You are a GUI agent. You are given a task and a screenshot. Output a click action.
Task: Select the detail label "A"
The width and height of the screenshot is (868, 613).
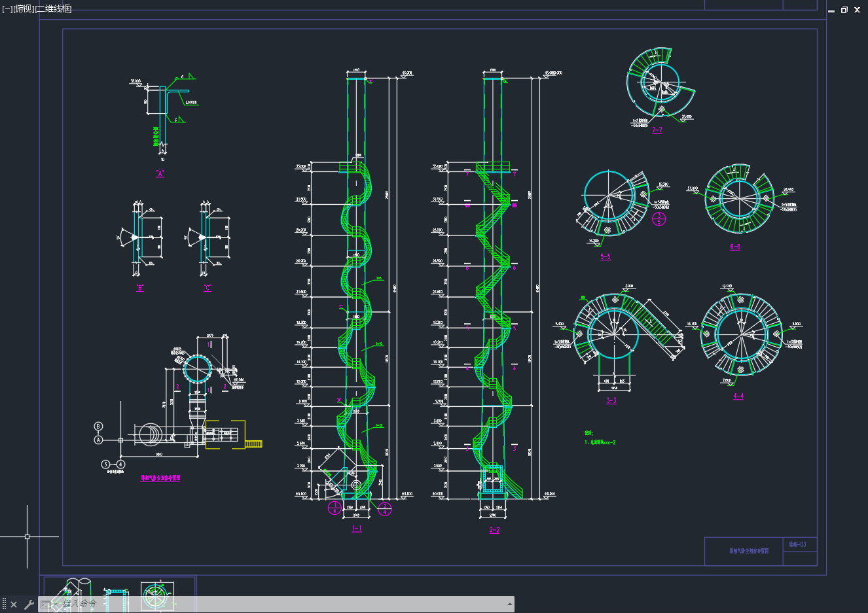(x=160, y=174)
